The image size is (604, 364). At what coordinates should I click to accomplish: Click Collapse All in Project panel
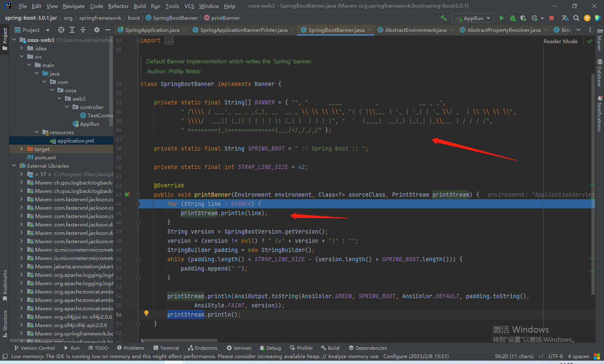tap(83, 30)
